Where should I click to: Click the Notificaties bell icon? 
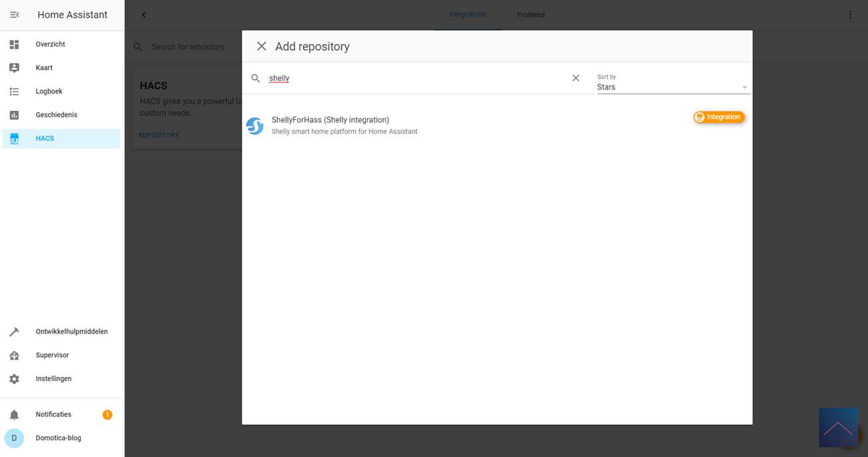click(x=14, y=414)
